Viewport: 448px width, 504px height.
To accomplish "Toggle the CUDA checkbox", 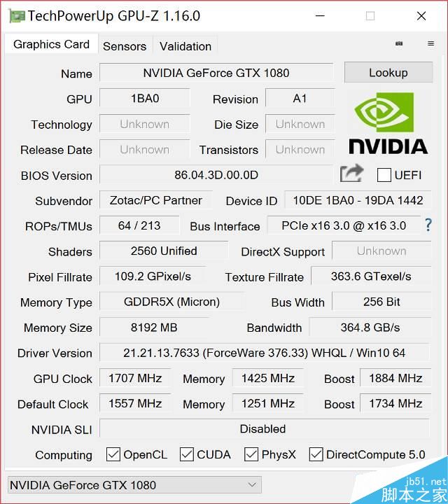I will point(187,454).
